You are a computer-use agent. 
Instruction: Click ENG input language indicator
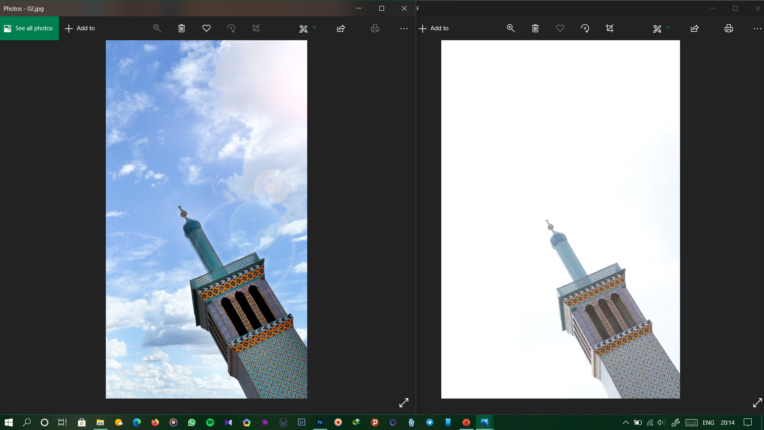pos(708,422)
